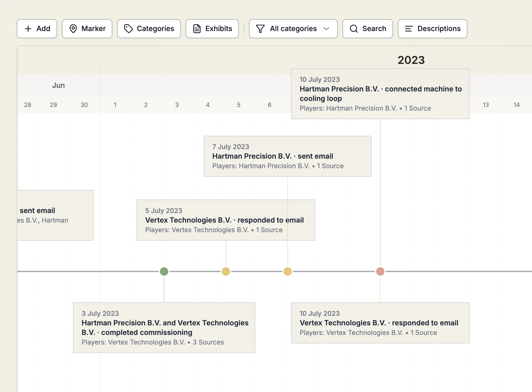Click day 28 on the date ruler
The width and height of the screenshot is (532, 392).
pos(27,105)
